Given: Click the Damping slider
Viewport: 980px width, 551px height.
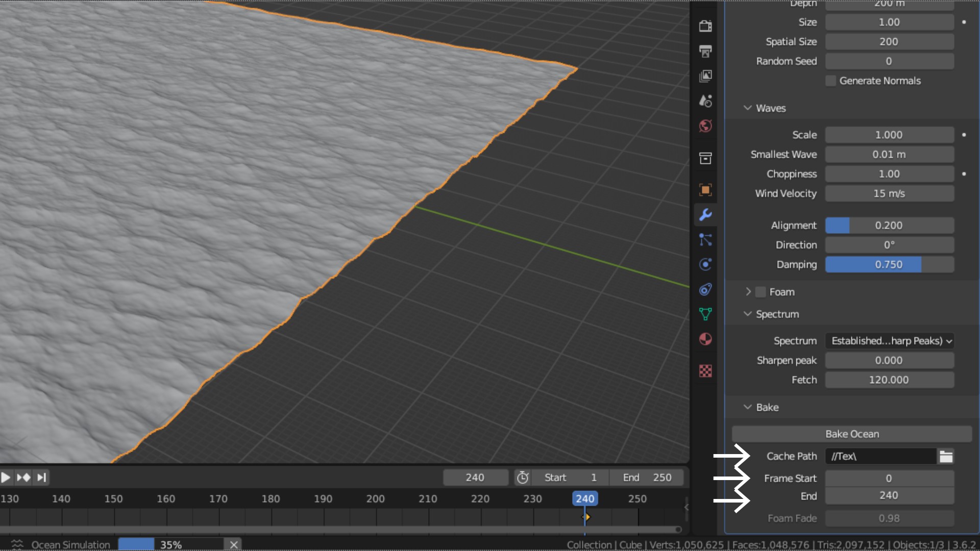Looking at the screenshot, I should (889, 264).
